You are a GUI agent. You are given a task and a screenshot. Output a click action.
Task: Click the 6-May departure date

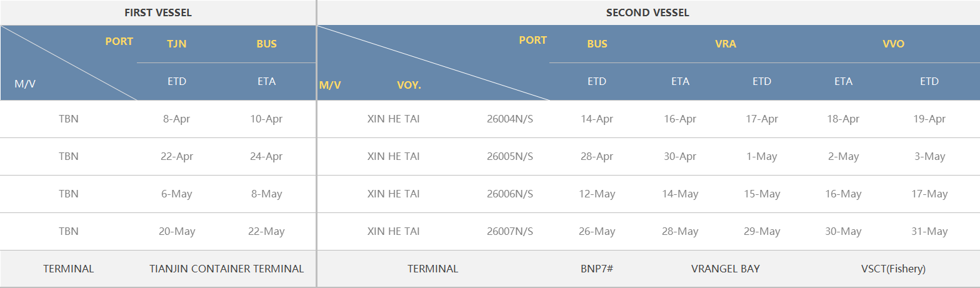176,194
